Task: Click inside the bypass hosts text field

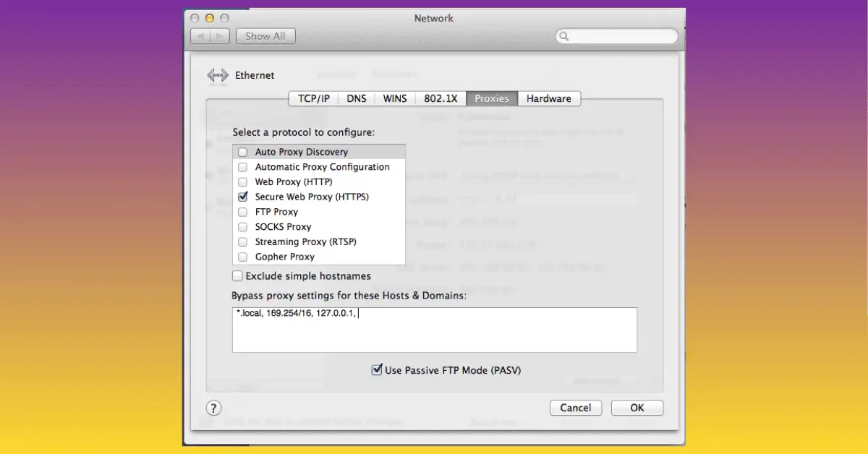Action: (x=434, y=329)
